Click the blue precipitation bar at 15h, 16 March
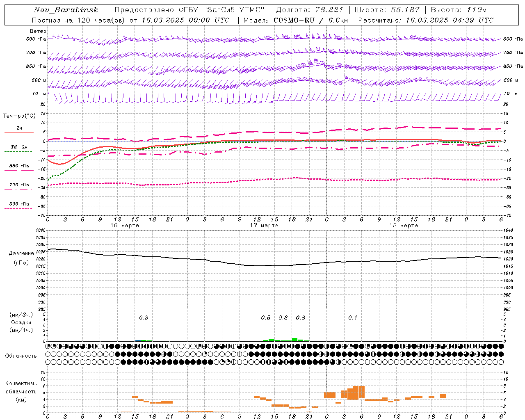The height and width of the screenshot is (420, 525). click(x=138, y=340)
